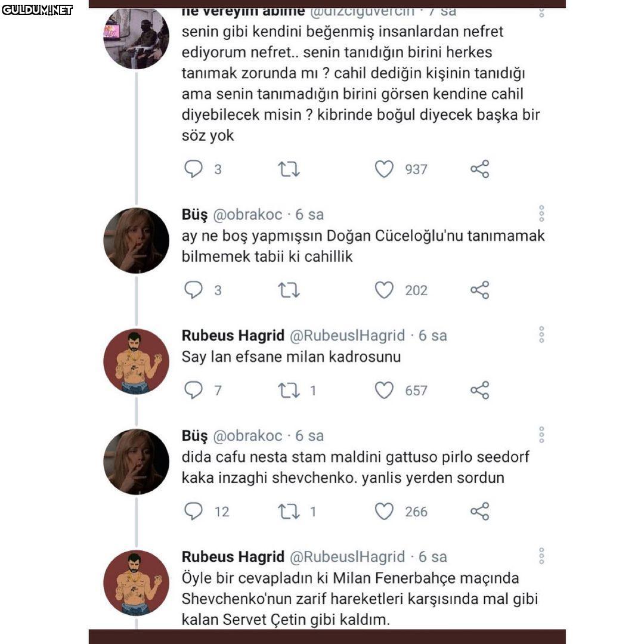644x644 pixels.
Task: Open Rubeus Hagrid name on last tweet
Action: 233,557
